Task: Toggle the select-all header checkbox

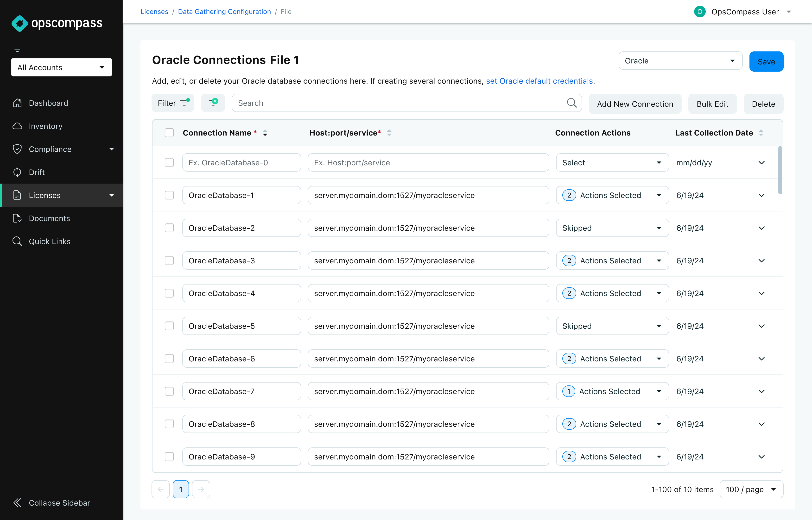Action: pyautogui.click(x=169, y=133)
